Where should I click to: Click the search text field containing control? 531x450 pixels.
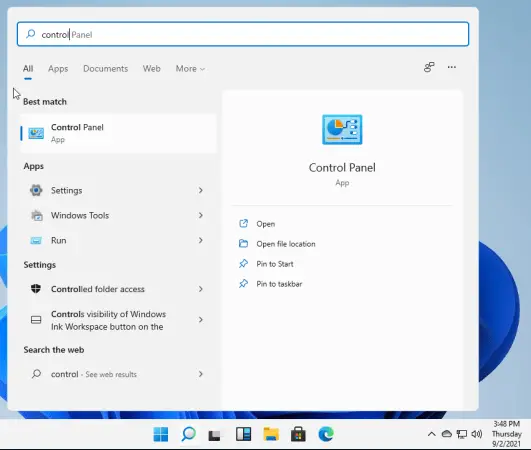[x=243, y=34]
